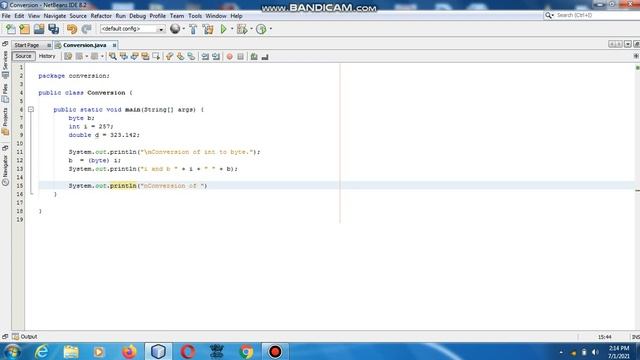
Task: Click in the Search (Ctrl+I) field
Action: tap(594, 15)
